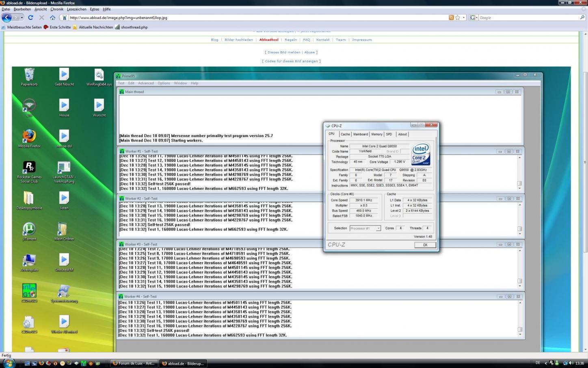
Task: Bookmark page with the star icon
Action: tap(458, 17)
